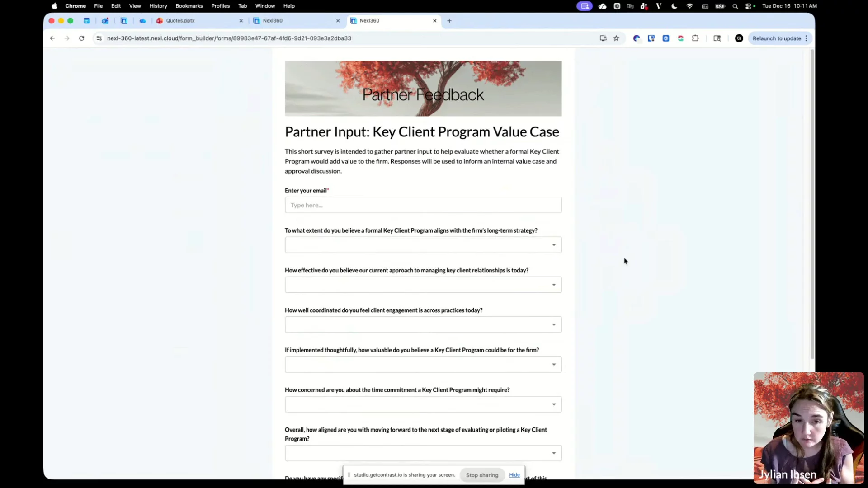Image resolution: width=868 pixels, height=488 pixels.
Task: Click the Stop sharing button
Action: [482, 475]
